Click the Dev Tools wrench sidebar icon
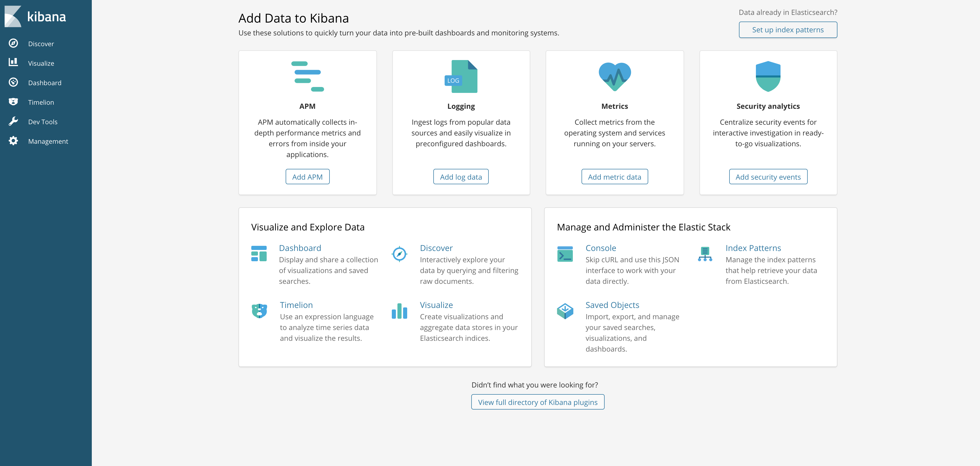This screenshot has height=466, width=980. 13,121
